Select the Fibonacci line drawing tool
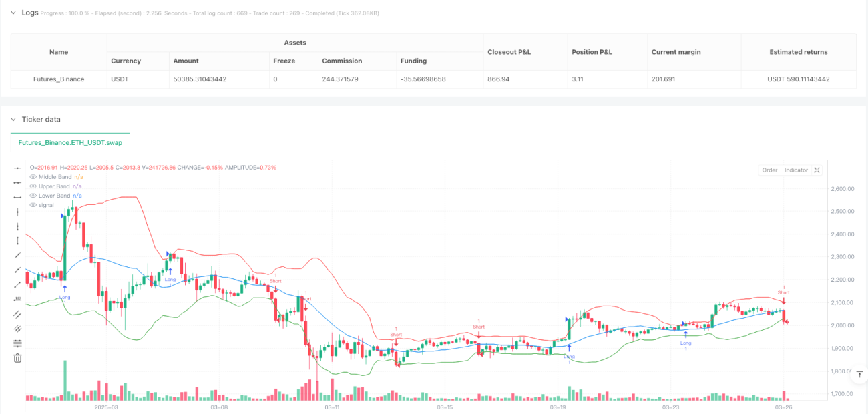Viewport: 868px width, 414px height. pyautogui.click(x=18, y=343)
